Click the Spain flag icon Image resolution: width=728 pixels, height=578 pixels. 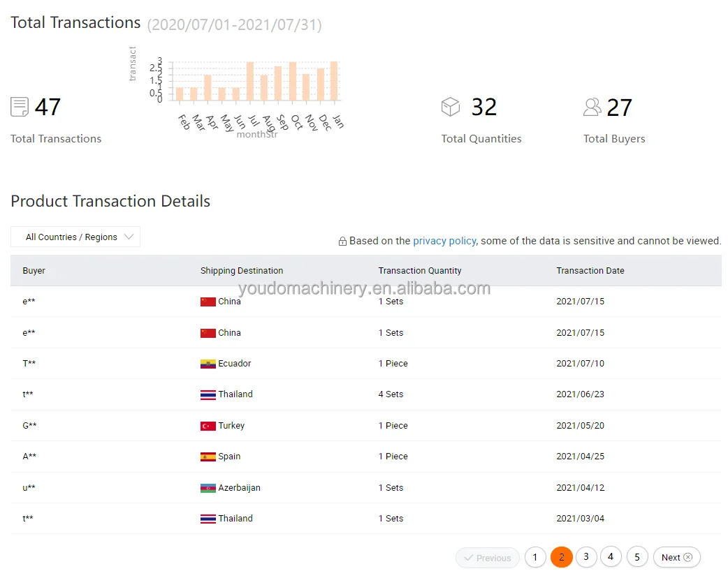point(208,457)
